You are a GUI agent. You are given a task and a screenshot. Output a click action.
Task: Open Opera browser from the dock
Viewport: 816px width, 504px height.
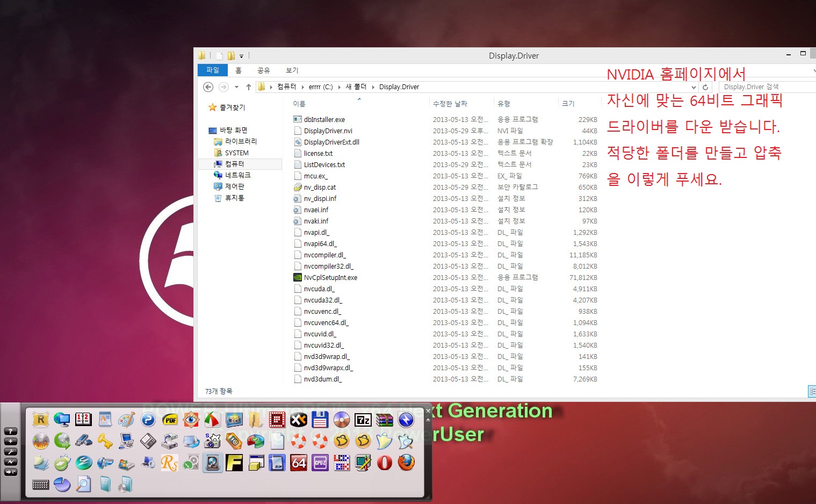click(x=385, y=463)
